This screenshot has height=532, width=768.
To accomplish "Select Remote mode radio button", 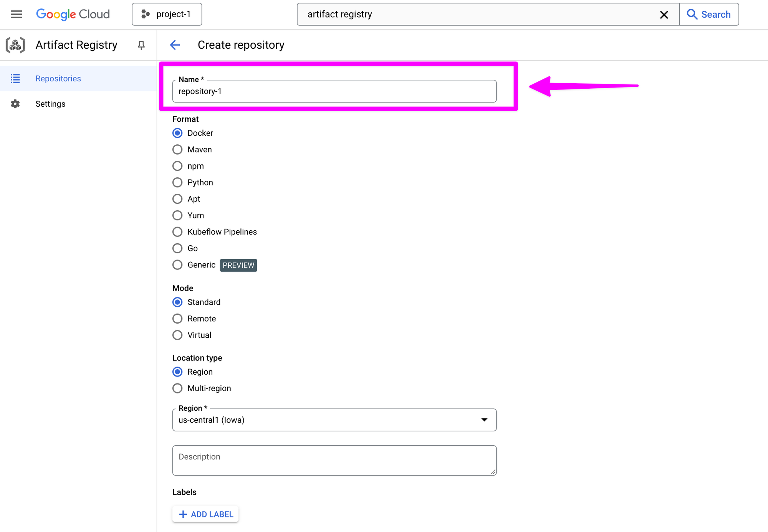I will 177,319.
